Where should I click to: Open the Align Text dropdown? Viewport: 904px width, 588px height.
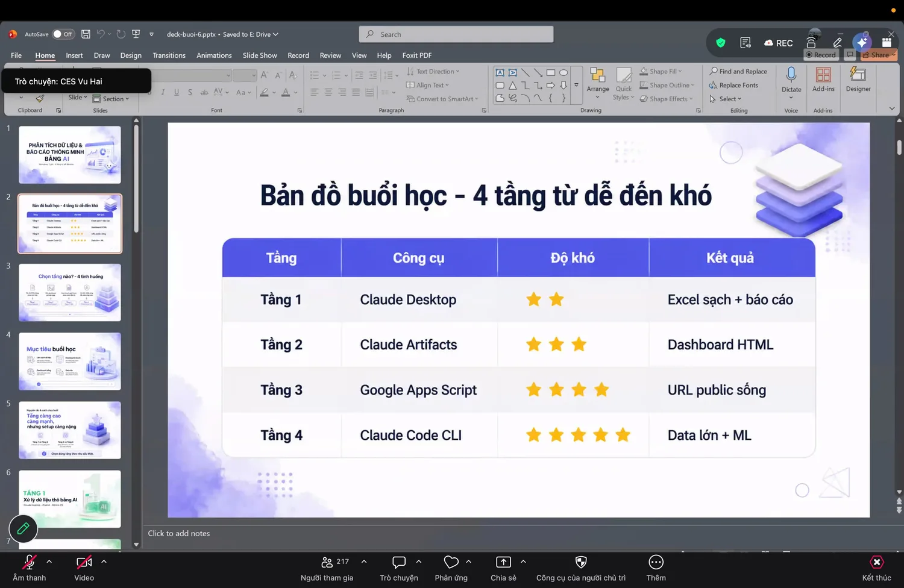click(x=428, y=85)
